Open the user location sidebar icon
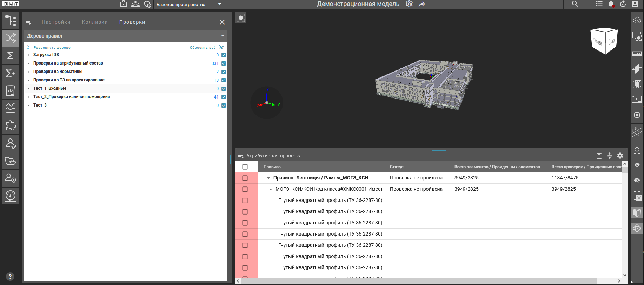 [11, 178]
